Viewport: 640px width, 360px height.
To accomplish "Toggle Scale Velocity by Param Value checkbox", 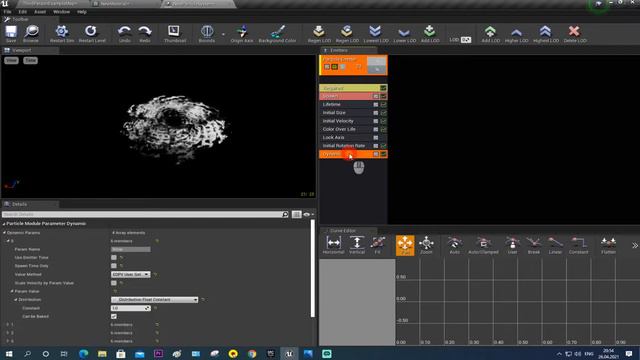I will (x=114, y=283).
